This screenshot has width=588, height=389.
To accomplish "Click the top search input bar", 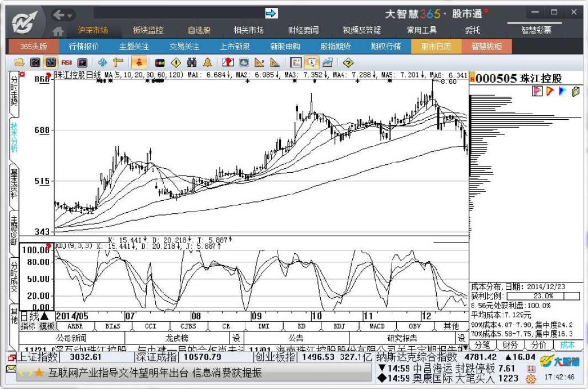I will tap(179, 14).
